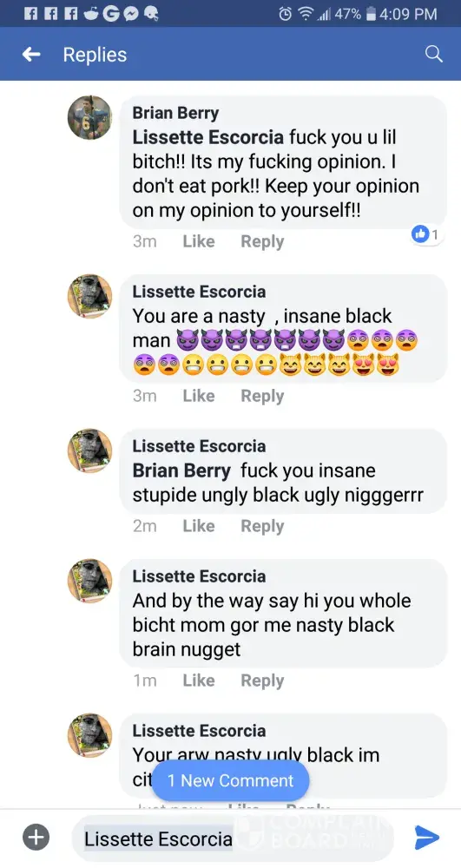Image resolution: width=461 pixels, height=868 pixels.
Task: Tap the '1 New Comment' pill
Action: [230, 780]
